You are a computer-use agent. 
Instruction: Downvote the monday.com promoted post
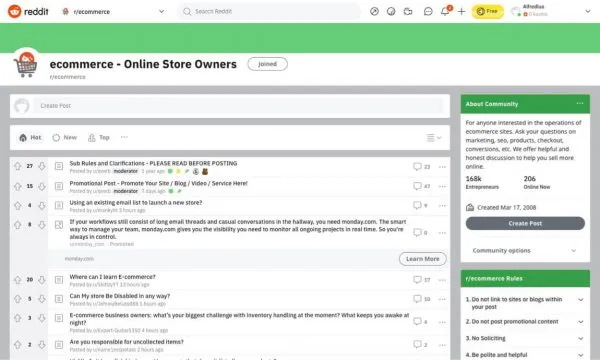(x=42, y=225)
